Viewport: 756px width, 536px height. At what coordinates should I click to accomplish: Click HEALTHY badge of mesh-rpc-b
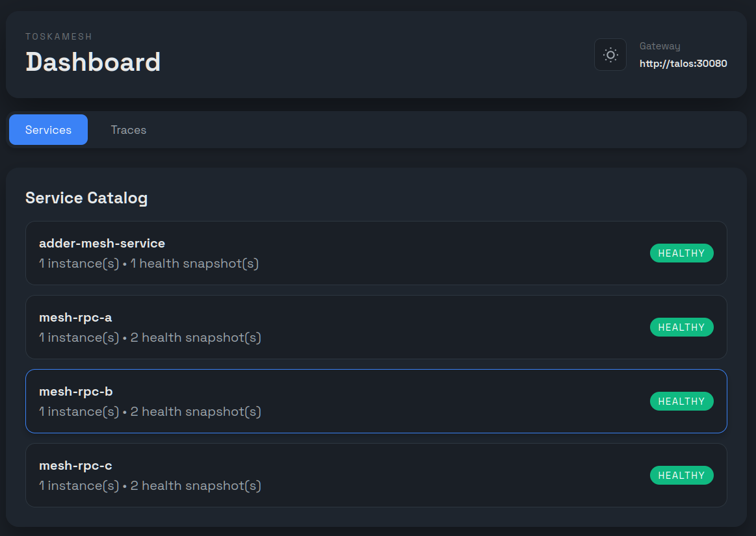(681, 402)
